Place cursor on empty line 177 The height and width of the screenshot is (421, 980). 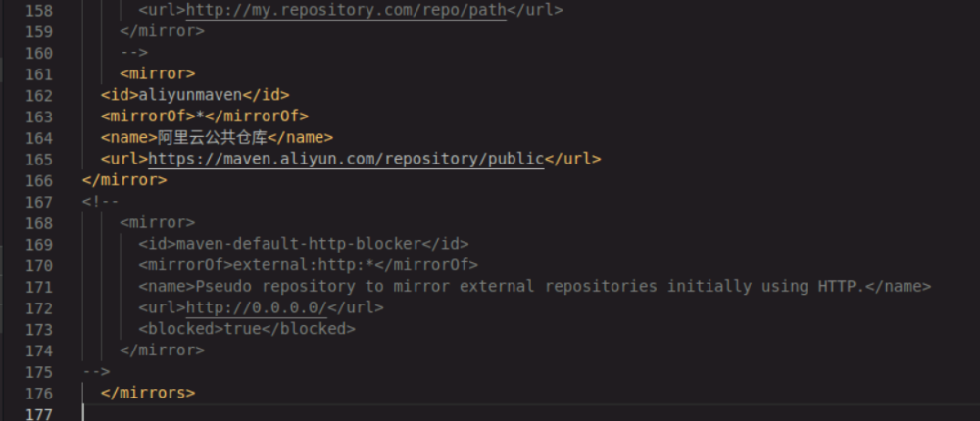coord(294,413)
